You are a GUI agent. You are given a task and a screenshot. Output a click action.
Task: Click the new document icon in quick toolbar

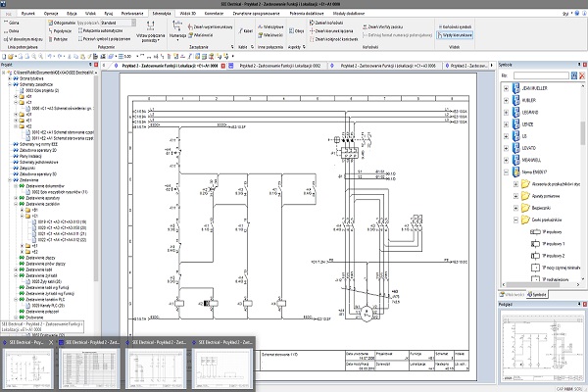point(4,57)
